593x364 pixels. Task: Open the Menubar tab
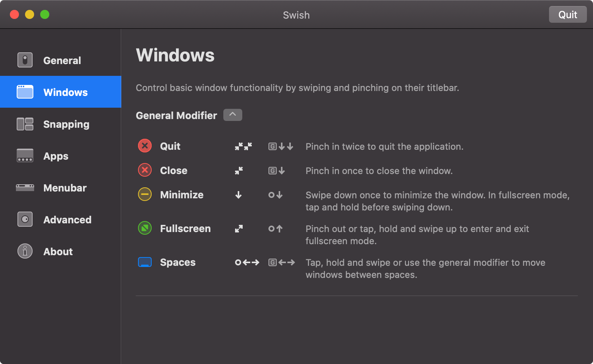[x=61, y=187]
